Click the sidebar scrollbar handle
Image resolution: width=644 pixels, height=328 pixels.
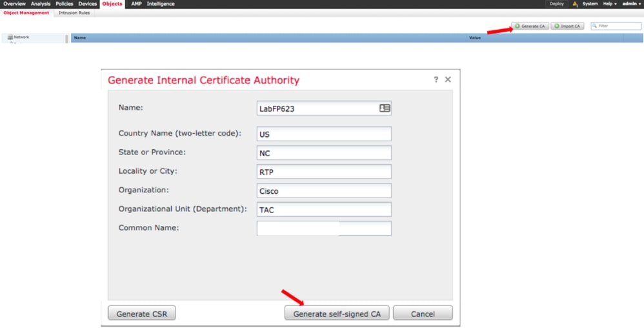coord(66,39)
